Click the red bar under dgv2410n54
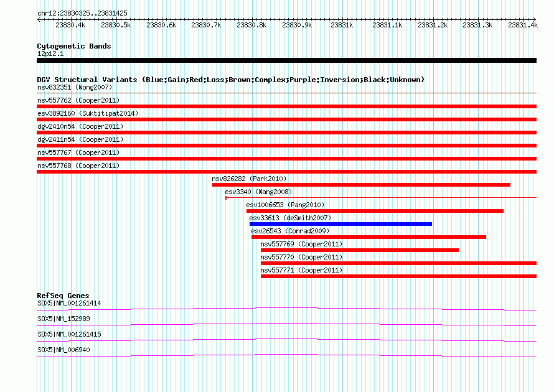Viewport: 554px width, 392px height. (286, 133)
